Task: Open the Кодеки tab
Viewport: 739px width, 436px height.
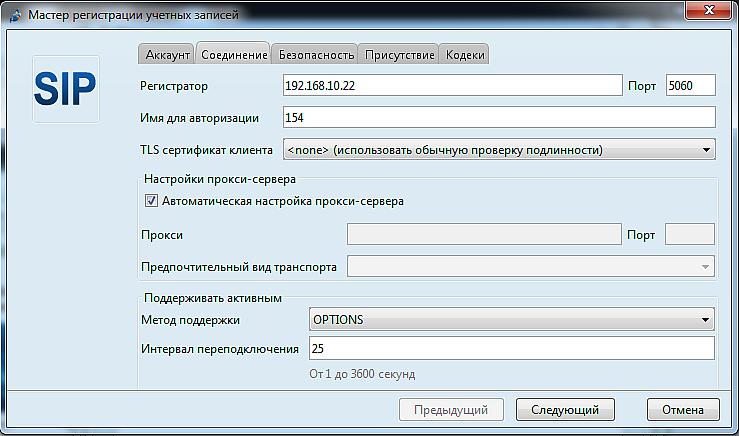Action: 465,54
